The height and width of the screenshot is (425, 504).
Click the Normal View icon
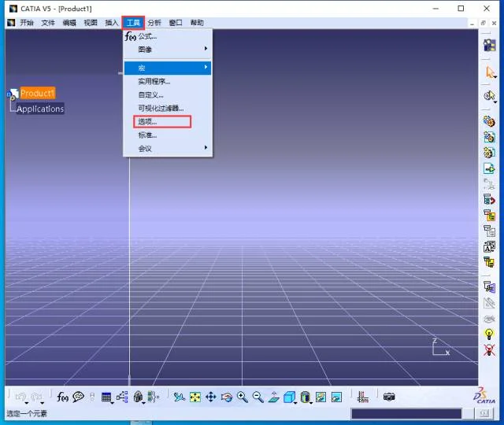(x=274, y=397)
